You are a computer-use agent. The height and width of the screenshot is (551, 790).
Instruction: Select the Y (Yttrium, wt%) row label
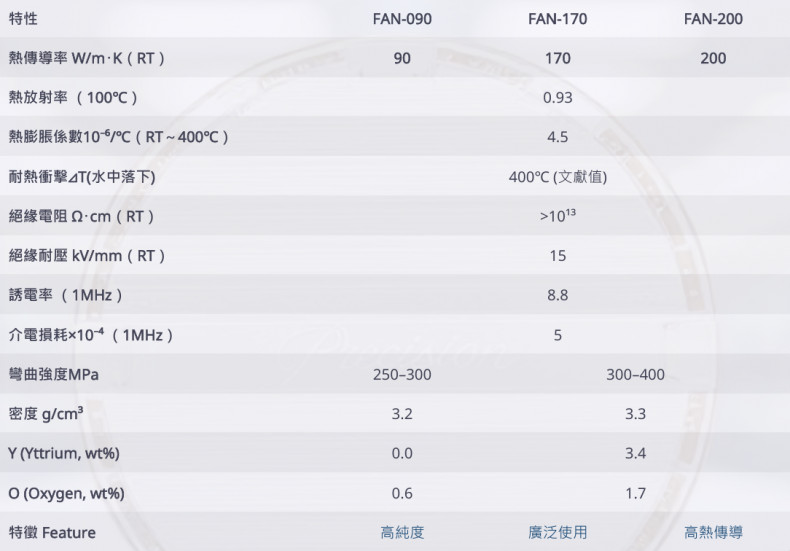pos(63,453)
